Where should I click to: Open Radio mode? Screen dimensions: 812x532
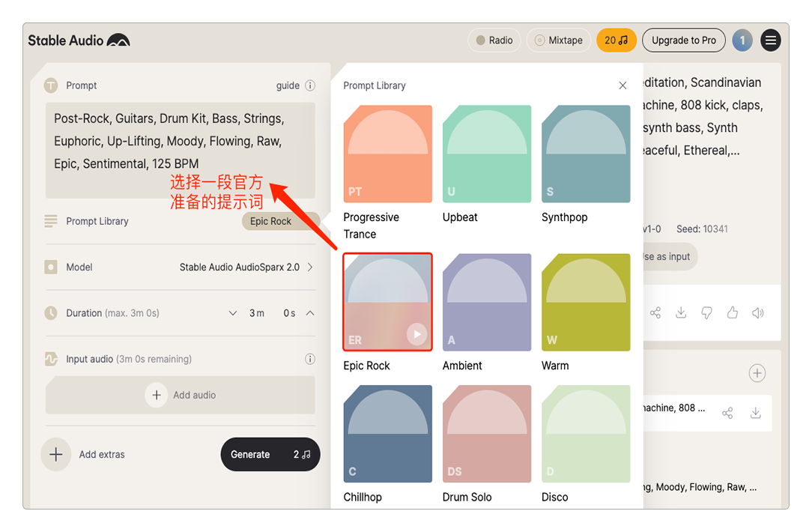[494, 40]
